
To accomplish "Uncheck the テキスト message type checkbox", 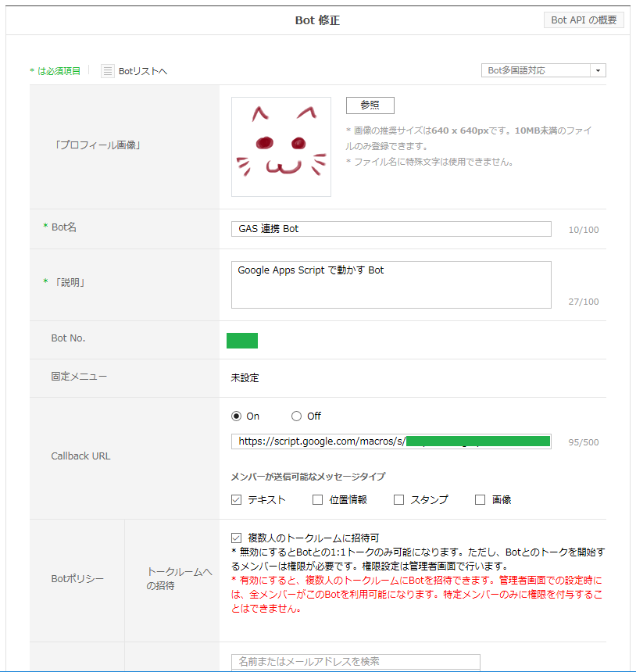I will pos(236,499).
